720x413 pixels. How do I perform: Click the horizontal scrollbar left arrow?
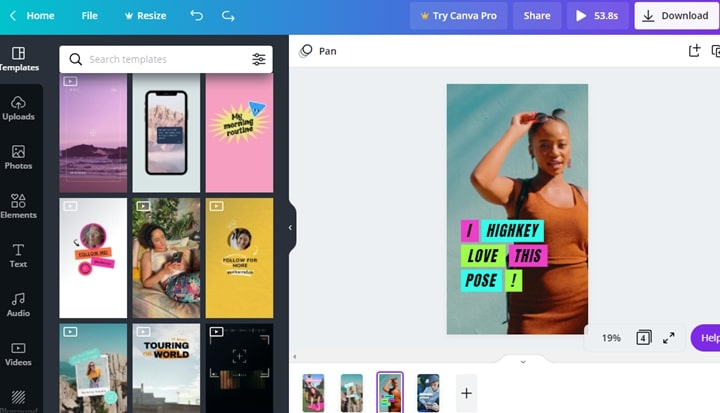coord(294,356)
